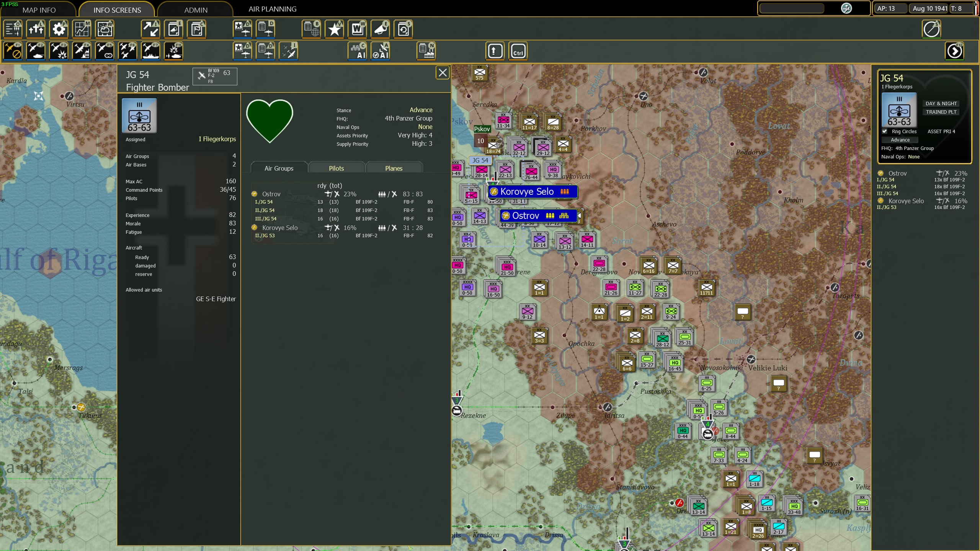The height and width of the screenshot is (551, 980).
Task: Open the W manual book icon
Action: [358, 29]
